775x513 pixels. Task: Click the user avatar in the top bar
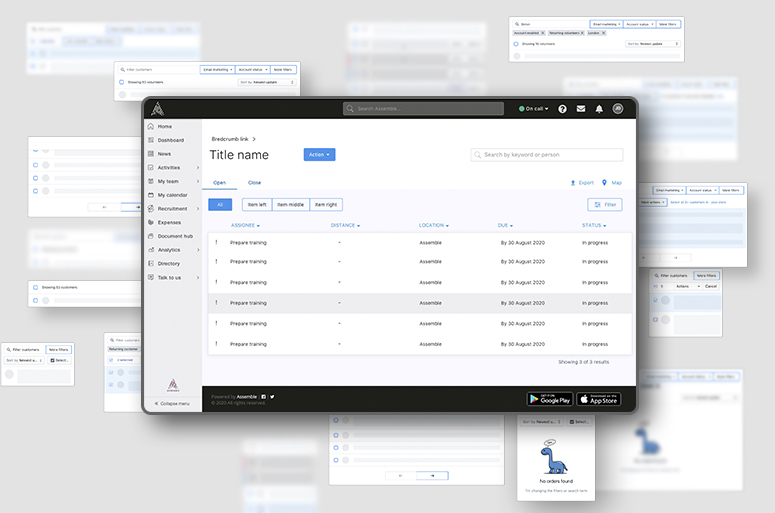pos(618,108)
